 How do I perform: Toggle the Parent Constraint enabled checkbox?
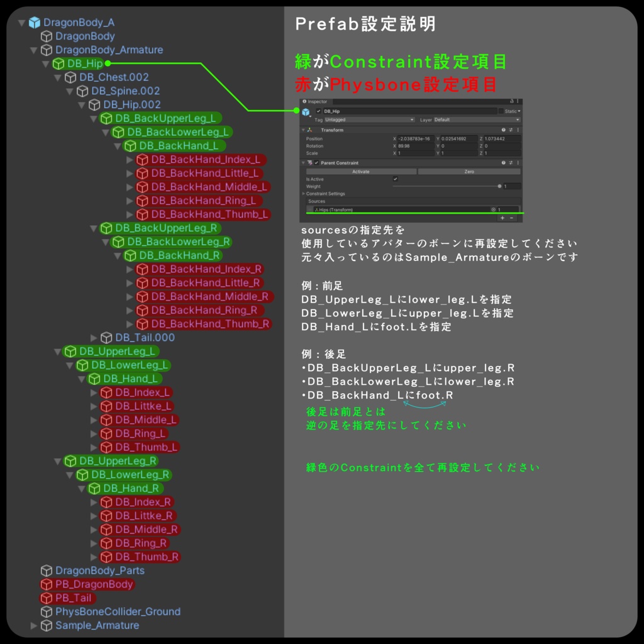pos(316,163)
